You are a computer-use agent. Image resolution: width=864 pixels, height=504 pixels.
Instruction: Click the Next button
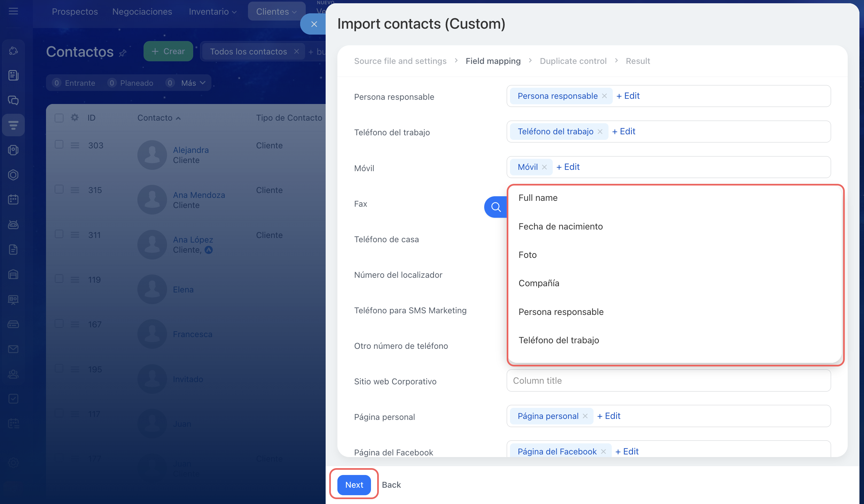(354, 485)
